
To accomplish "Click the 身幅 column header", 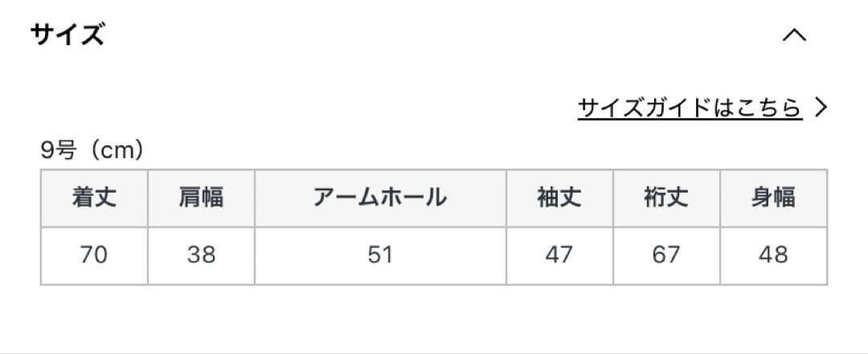I will pos(773,198).
